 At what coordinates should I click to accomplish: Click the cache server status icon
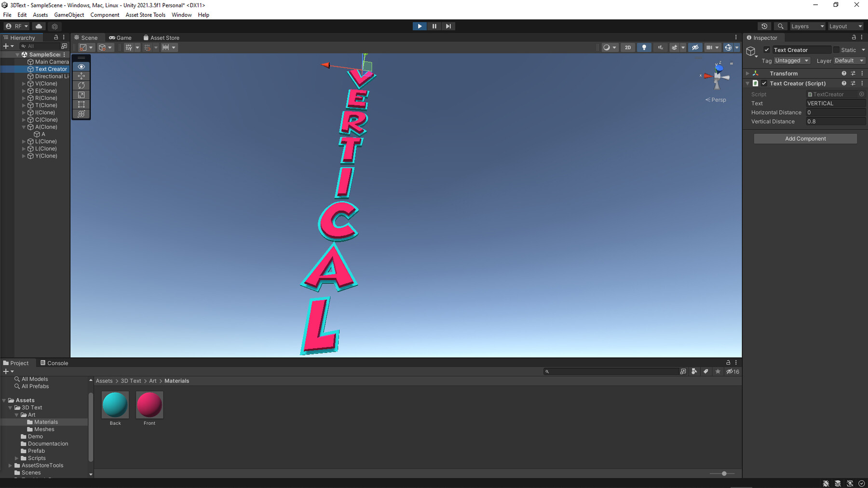pyautogui.click(x=838, y=483)
